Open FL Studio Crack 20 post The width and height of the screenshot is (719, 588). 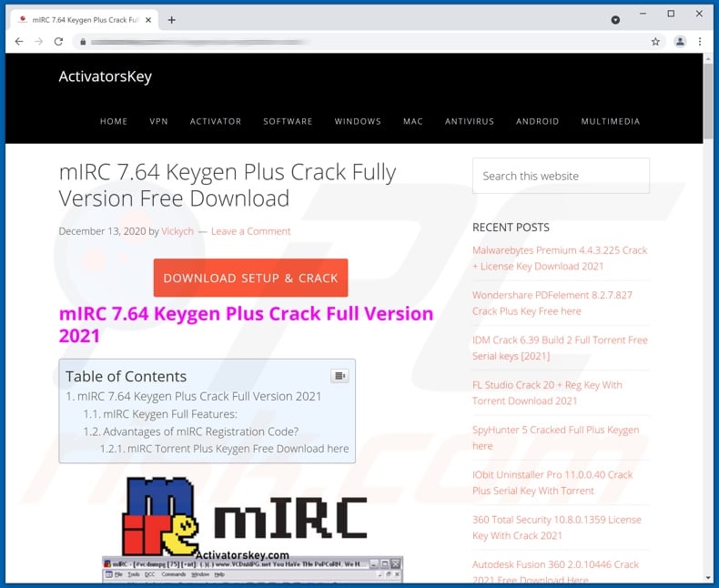[x=547, y=392]
